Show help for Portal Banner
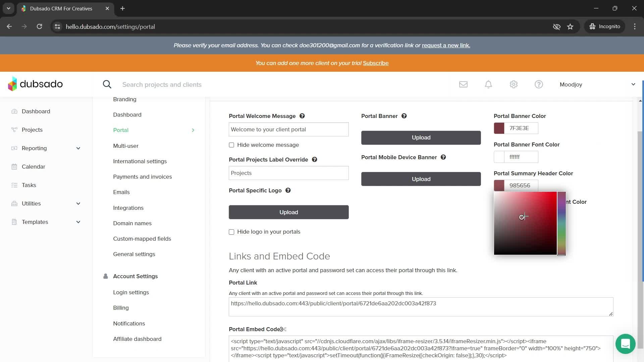This screenshot has height=362, width=644. click(404, 116)
